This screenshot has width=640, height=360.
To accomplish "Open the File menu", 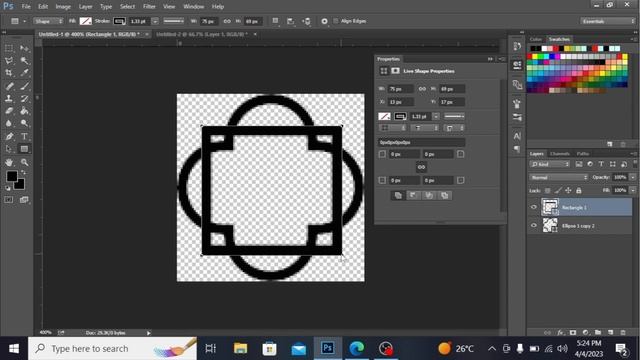I will click(26, 7).
